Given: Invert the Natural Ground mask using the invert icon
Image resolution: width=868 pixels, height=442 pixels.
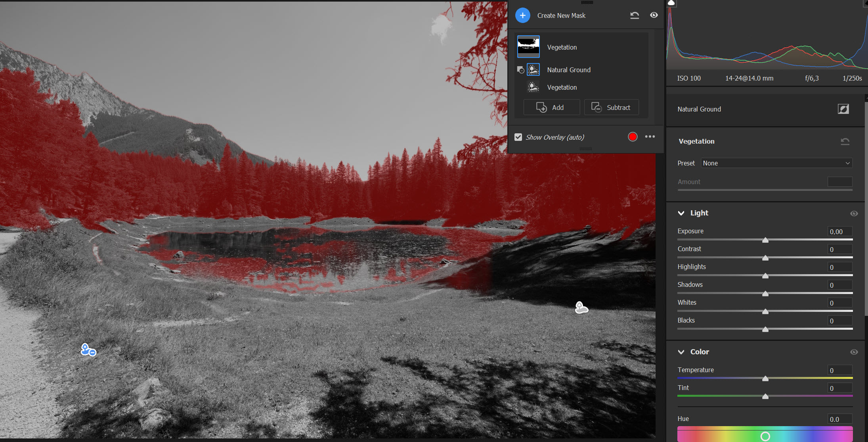Looking at the screenshot, I should tap(843, 109).
